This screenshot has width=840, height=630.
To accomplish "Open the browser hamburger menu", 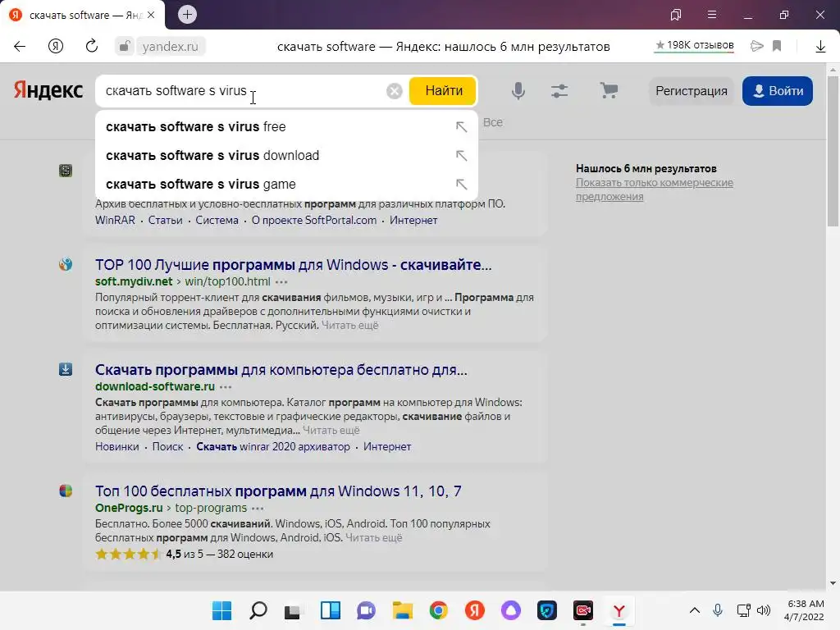I will coord(712,15).
